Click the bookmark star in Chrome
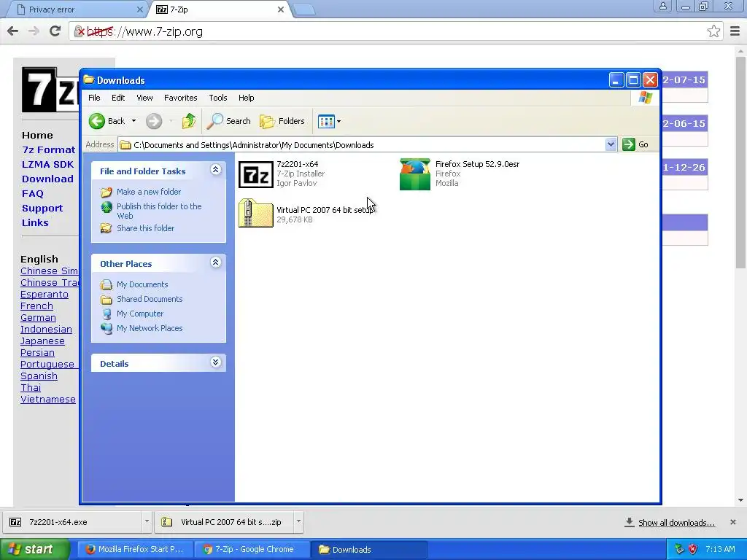This screenshot has height=560, width=747. pyautogui.click(x=713, y=31)
